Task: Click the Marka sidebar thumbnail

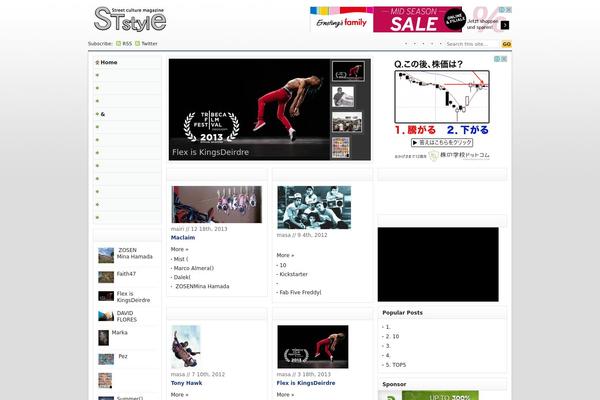Action: click(x=103, y=338)
